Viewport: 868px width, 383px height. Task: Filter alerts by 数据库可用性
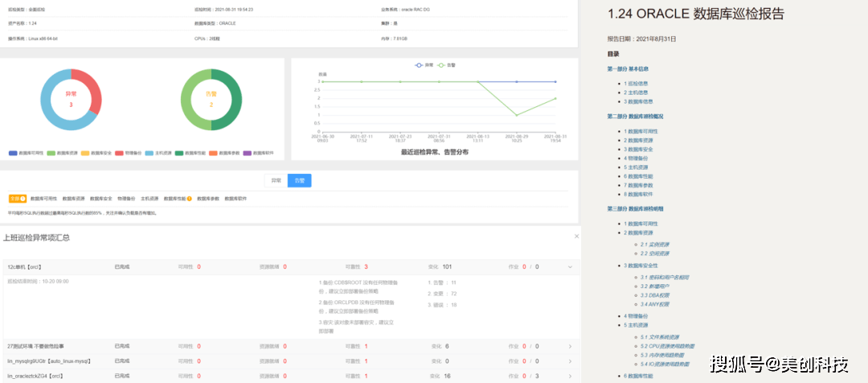coord(43,199)
